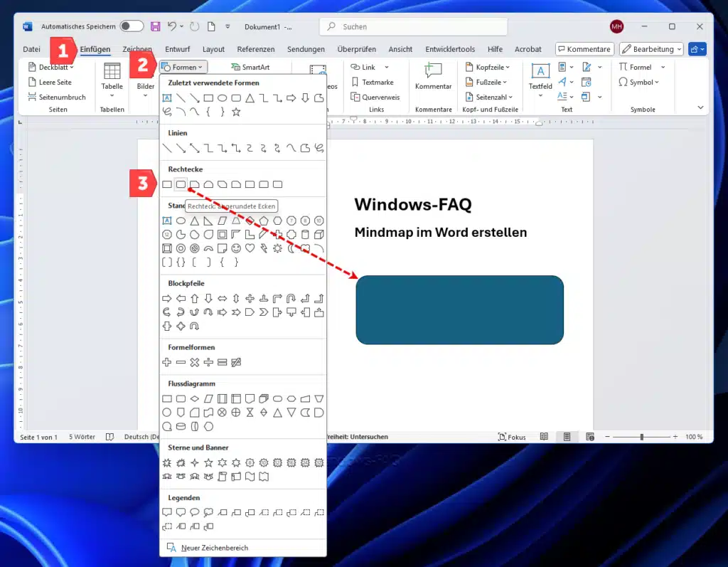Open the Sendungen ribbon tab
This screenshot has width=728, height=567.
click(x=306, y=49)
